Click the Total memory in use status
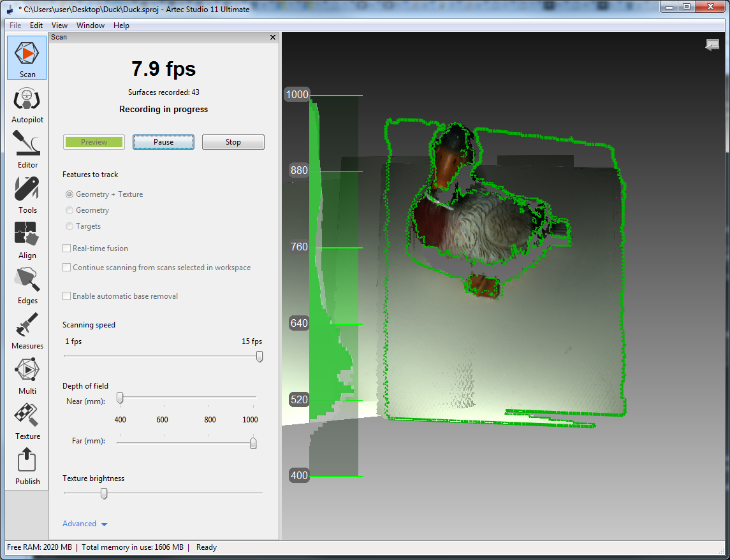 point(133,547)
